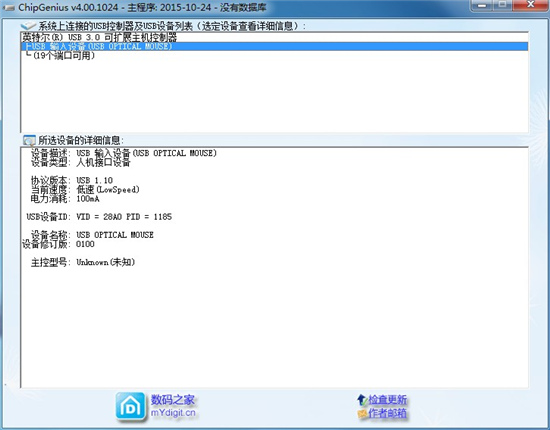The height and width of the screenshot is (430, 550).
Task: Click the VID PID device ID line
Action: [x=99, y=217]
